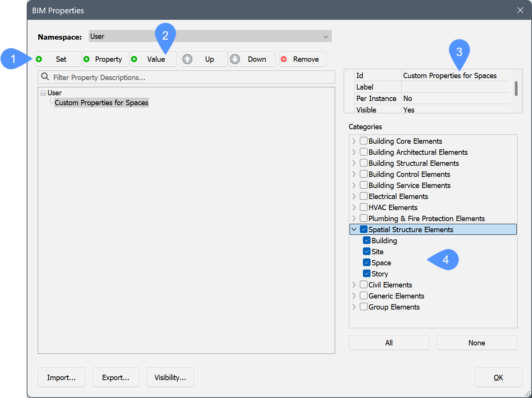Click the green plus Set icon
532x398 pixels.
[x=39, y=59]
